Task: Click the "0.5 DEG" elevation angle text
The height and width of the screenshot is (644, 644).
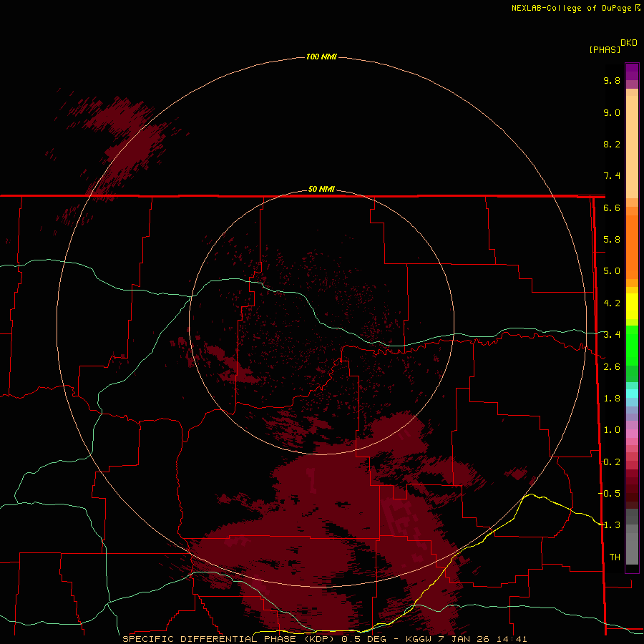Action: 363,639
